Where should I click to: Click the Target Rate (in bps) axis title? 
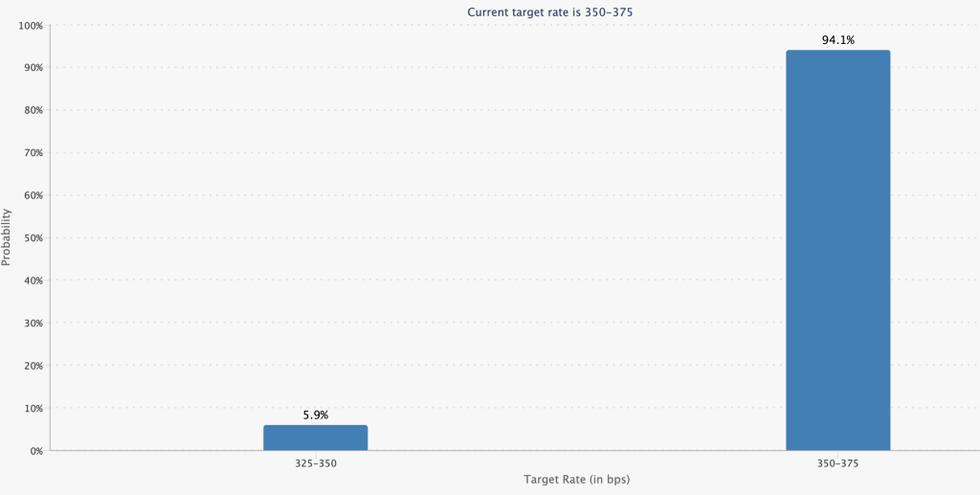tap(576, 479)
